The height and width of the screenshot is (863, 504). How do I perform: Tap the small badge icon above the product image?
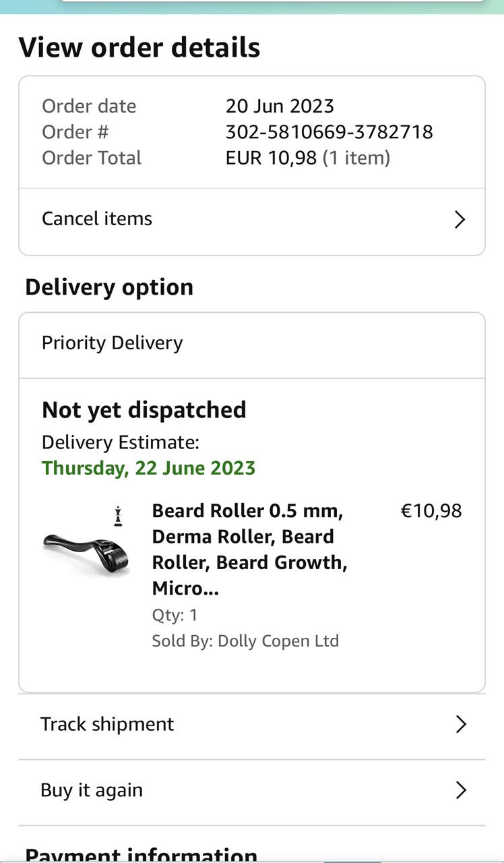119,516
